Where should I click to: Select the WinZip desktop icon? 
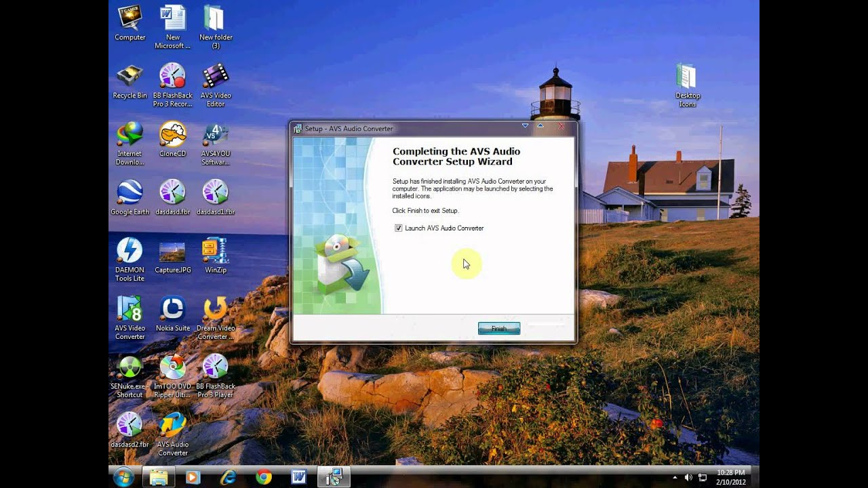(216, 256)
